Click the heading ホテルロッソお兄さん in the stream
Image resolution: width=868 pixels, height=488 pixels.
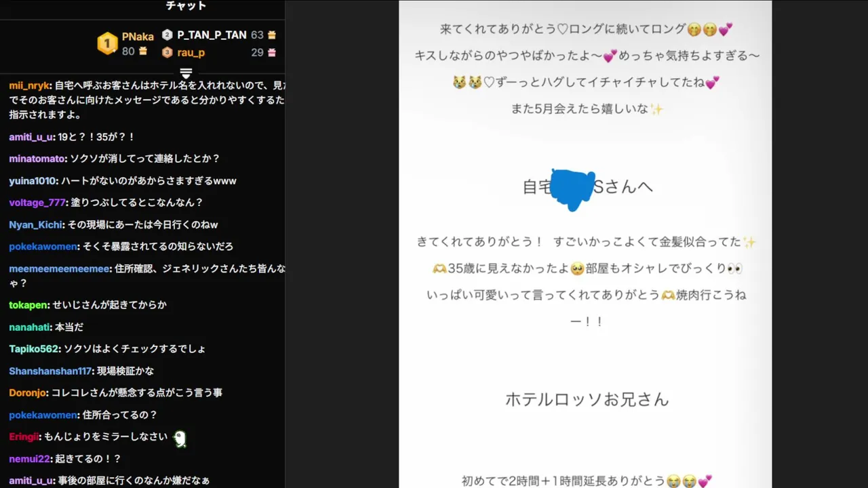coord(587,399)
